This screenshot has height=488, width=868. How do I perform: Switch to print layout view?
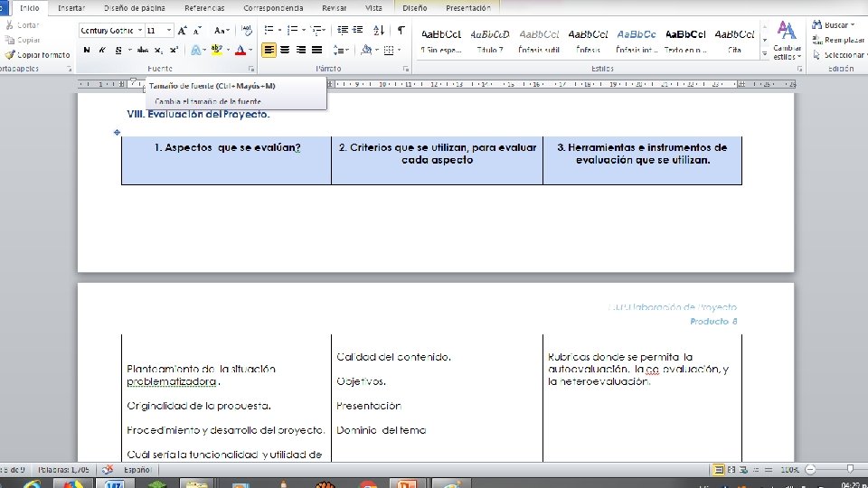coord(718,470)
